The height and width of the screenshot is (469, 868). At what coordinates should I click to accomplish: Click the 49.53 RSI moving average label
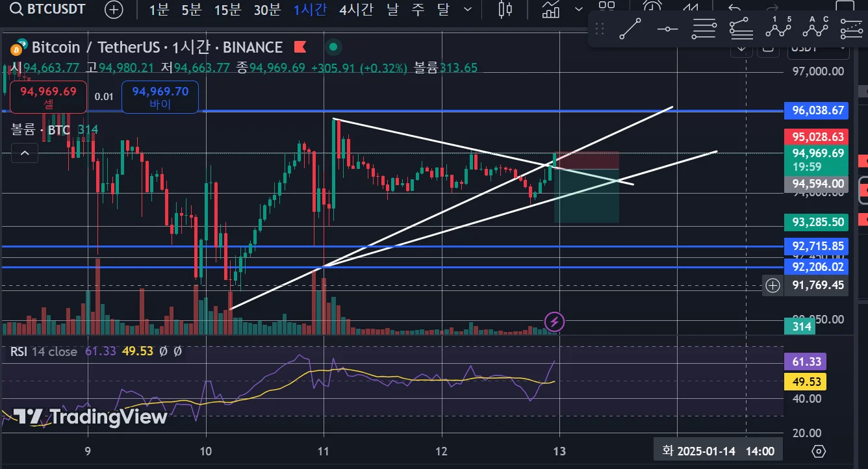pos(806,381)
